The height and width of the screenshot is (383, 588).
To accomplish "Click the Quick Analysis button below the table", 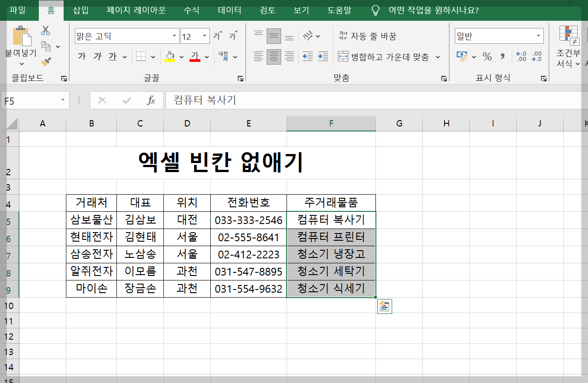I will point(384,306).
